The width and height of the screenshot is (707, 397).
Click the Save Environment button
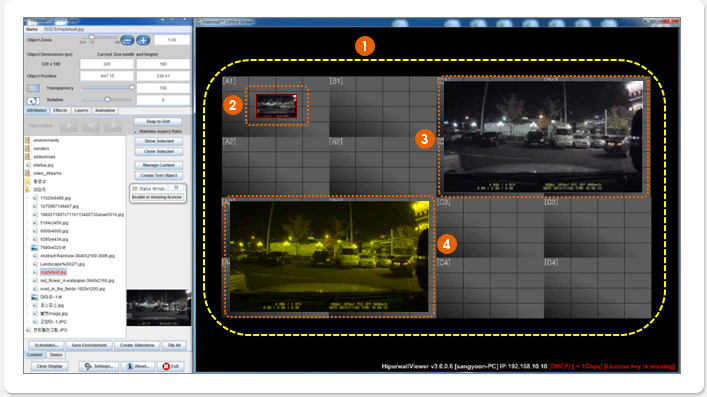(89, 345)
